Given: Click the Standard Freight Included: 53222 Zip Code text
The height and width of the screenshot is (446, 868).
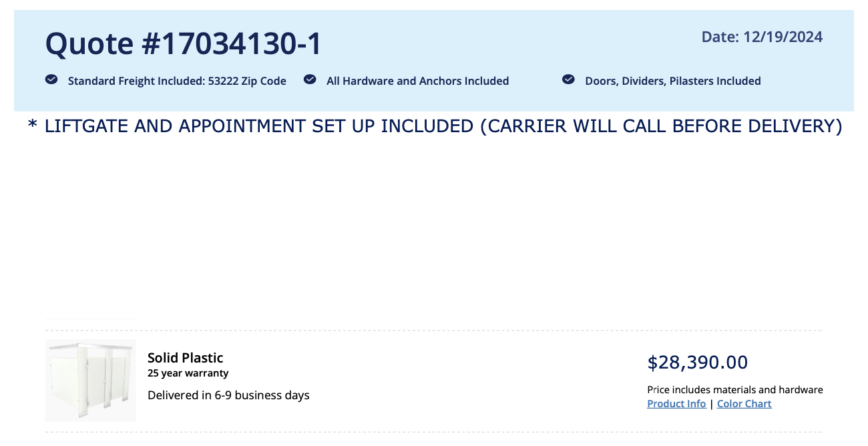Looking at the screenshot, I should (177, 81).
